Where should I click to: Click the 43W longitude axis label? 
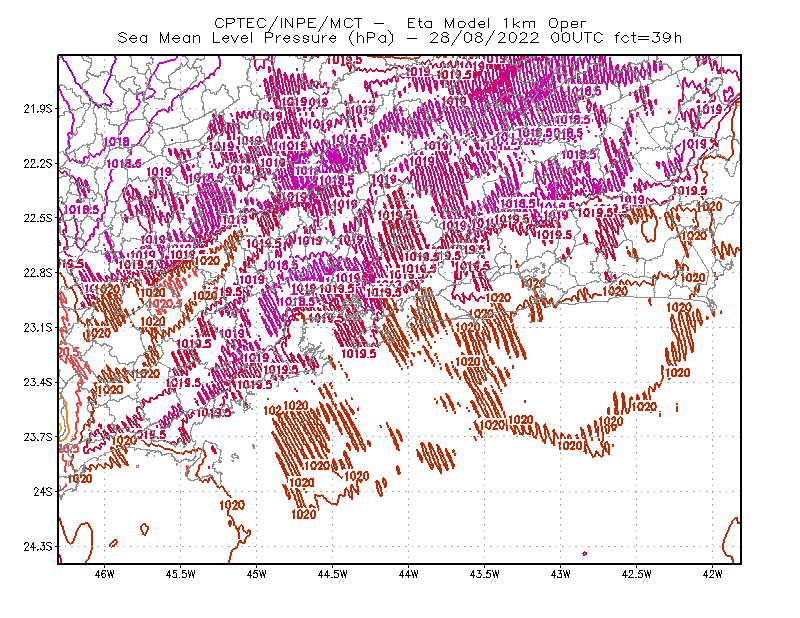tap(561, 574)
